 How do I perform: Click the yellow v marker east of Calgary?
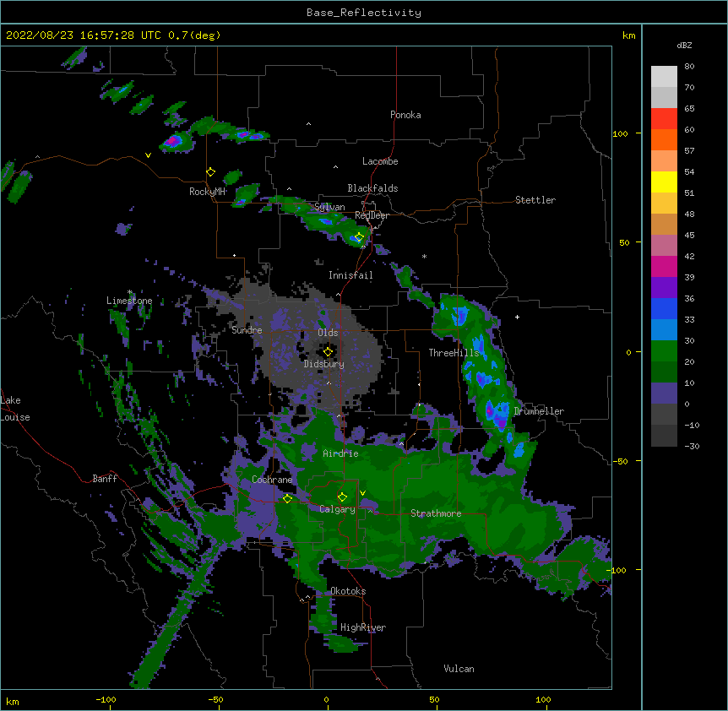point(362,493)
